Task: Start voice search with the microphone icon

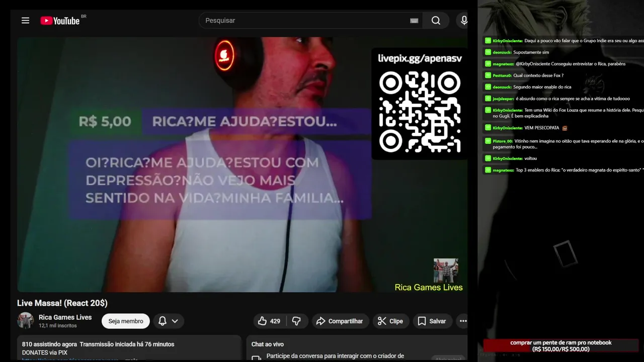Action: point(463,21)
